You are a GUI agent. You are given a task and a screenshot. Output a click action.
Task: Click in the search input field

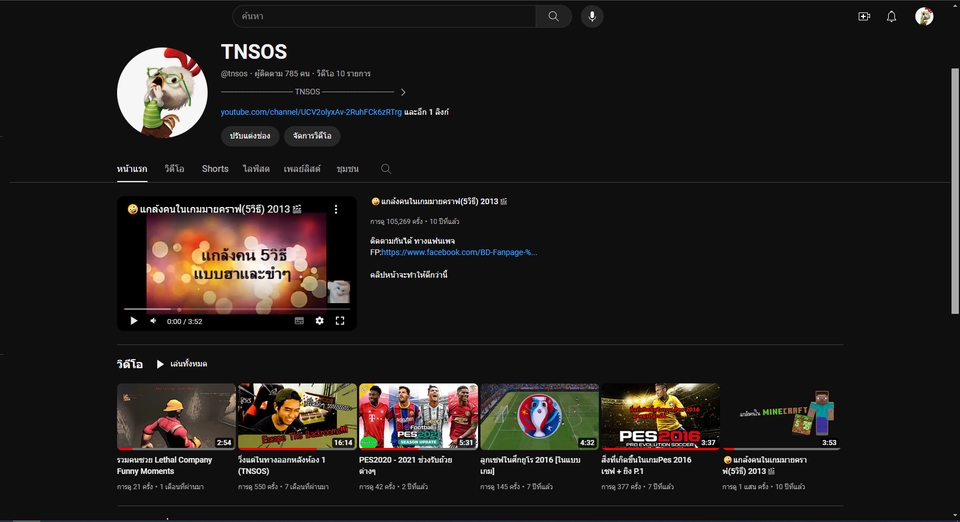click(x=384, y=17)
